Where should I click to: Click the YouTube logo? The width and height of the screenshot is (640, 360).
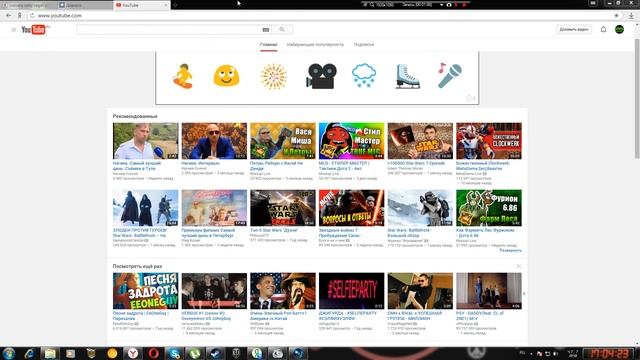[35, 29]
